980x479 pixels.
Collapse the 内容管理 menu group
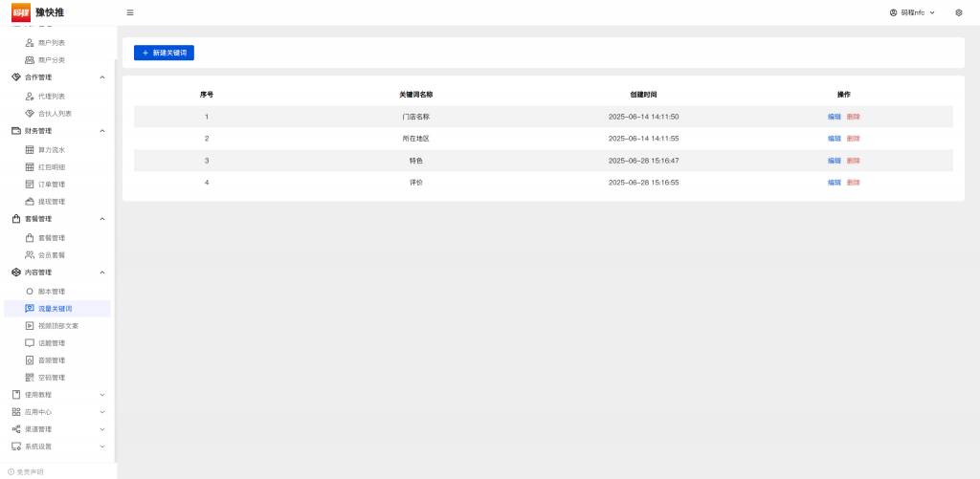[102, 272]
